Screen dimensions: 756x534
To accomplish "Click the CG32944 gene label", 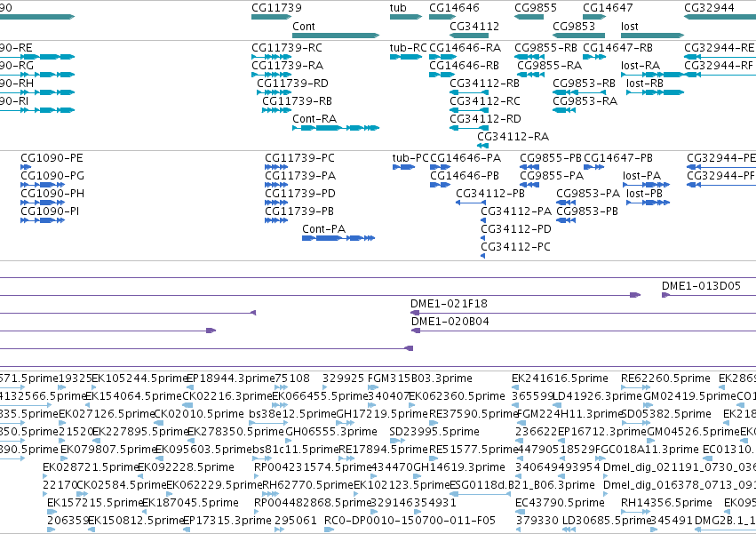I will [x=709, y=8].
